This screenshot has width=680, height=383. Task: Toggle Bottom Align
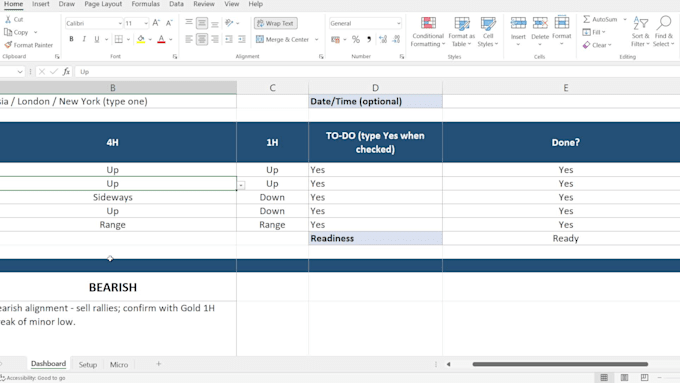click(x=215, y=23)
